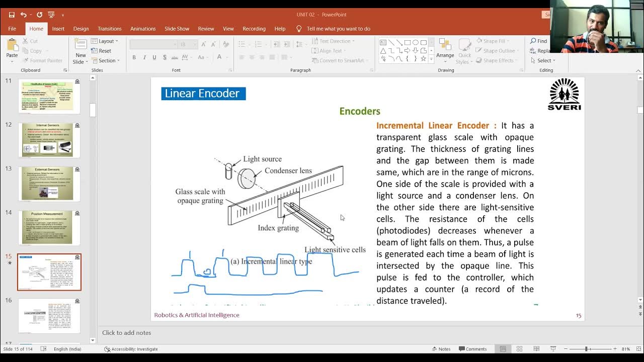The width and height of the screenshot is (644, 362).
Task: Open the File menu
Action: [12, 29]
